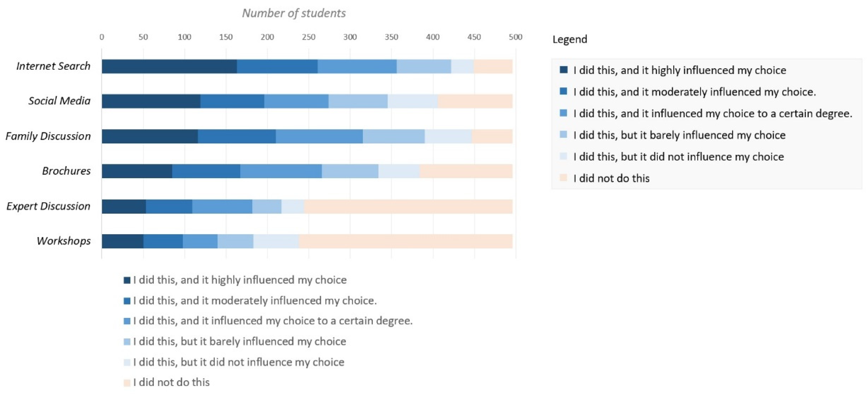
Task: Click the medium-blue 'certain degree' swatch in the bottom legend
Action: coord(127,321)
